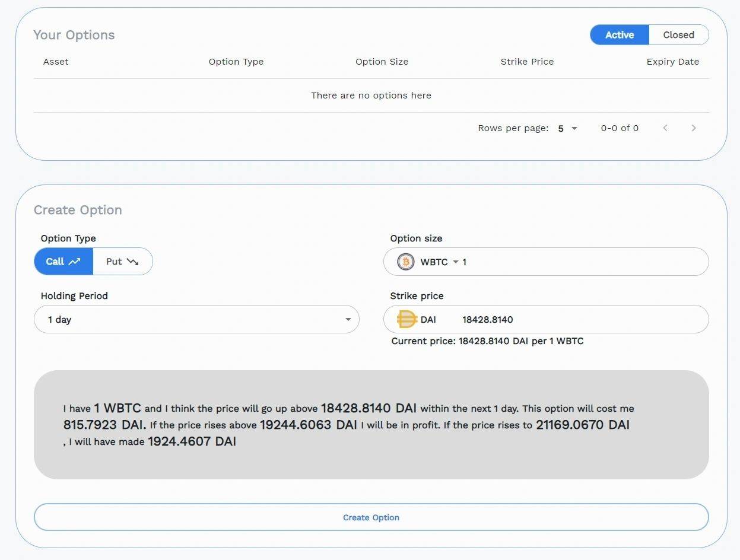This screenshot has height=560, width=740.
Task: Go to previous page arrow
Action: pos(665,128)
